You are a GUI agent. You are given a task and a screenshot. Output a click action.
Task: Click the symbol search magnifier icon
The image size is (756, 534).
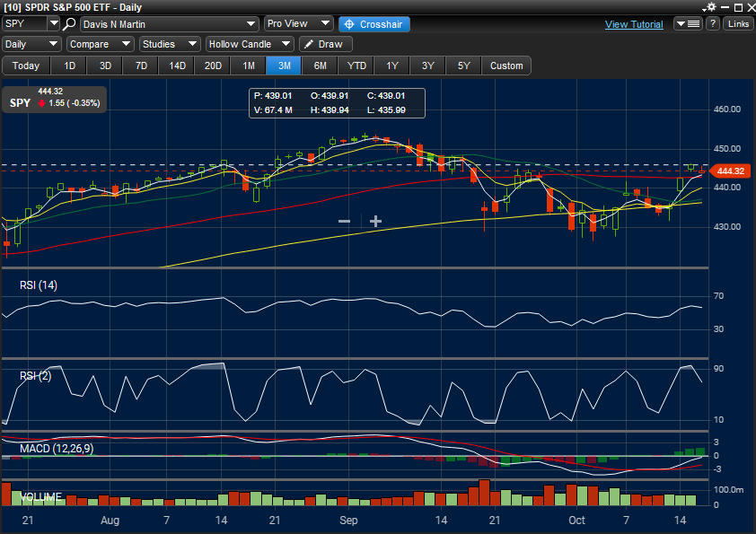coord(69,23)
